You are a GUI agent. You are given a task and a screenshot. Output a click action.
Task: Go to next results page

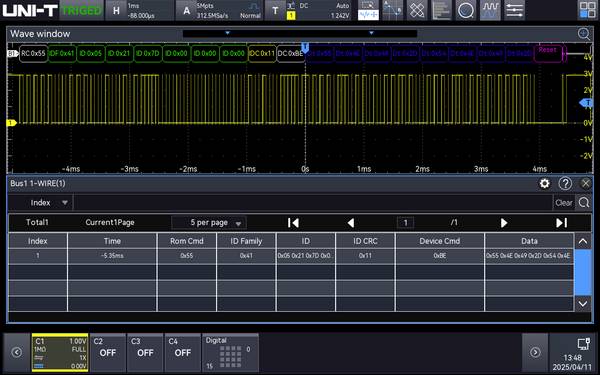coord(504,223)
